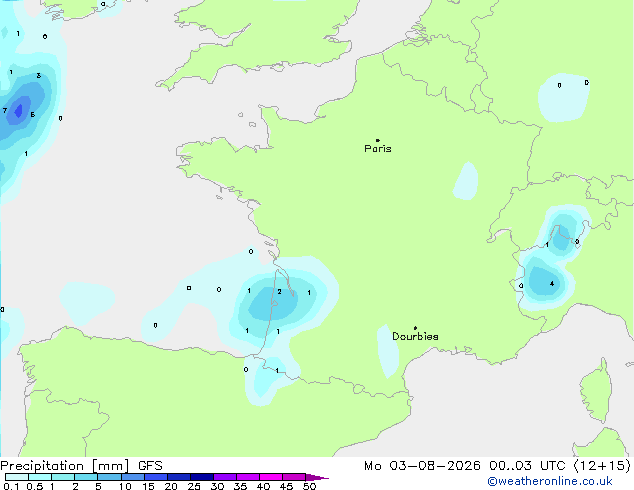The width and height of the screenshot is (634, 490).
Task: Click the '4' rainfall value over the Alps
Action: point(552,284)
